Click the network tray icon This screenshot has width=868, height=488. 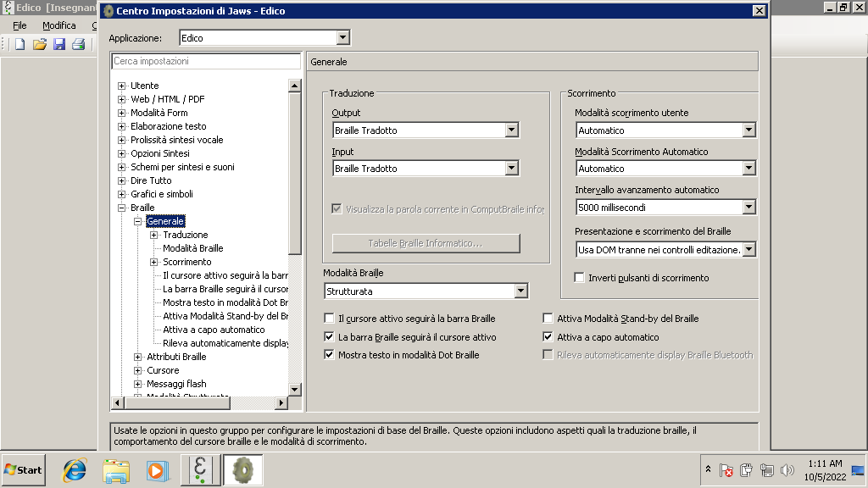point(766,470)
